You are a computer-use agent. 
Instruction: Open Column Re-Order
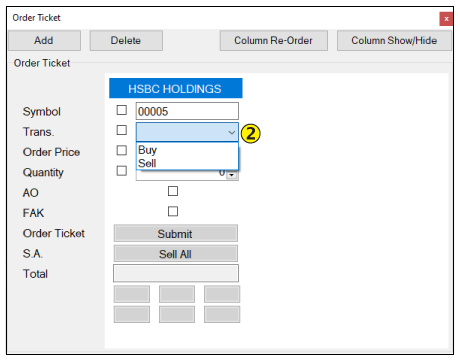pyautogui.click(x=273, y=41)
